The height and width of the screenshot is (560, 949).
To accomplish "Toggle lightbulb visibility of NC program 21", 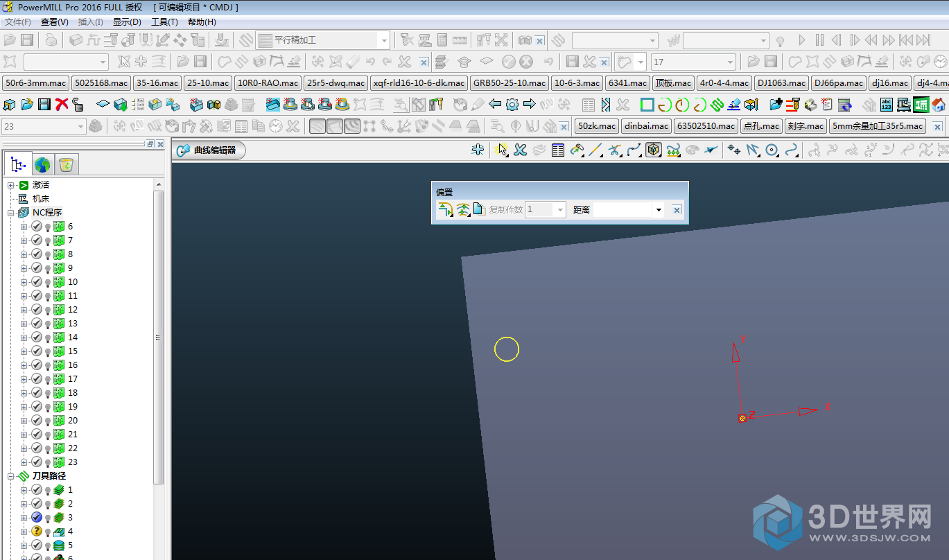I will [x=48, y=435].
